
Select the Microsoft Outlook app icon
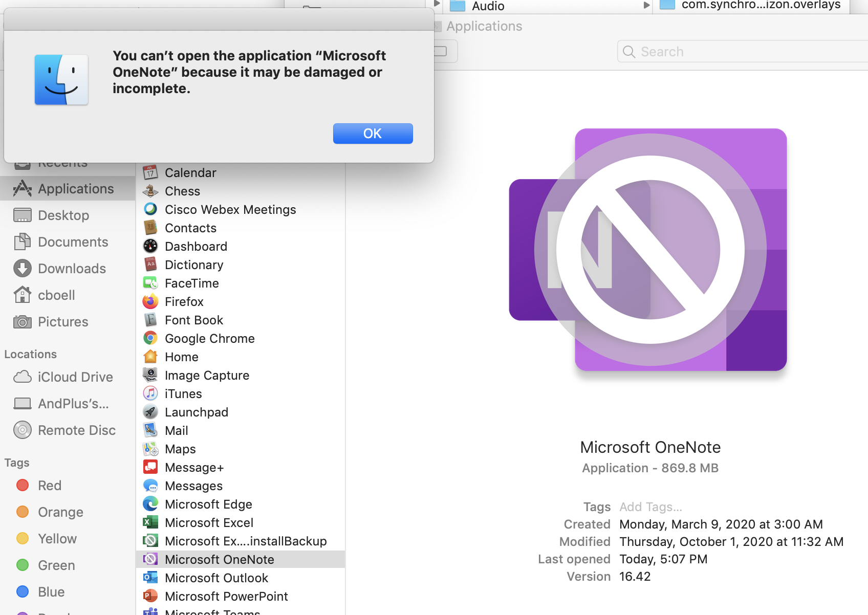click(150, 578)
